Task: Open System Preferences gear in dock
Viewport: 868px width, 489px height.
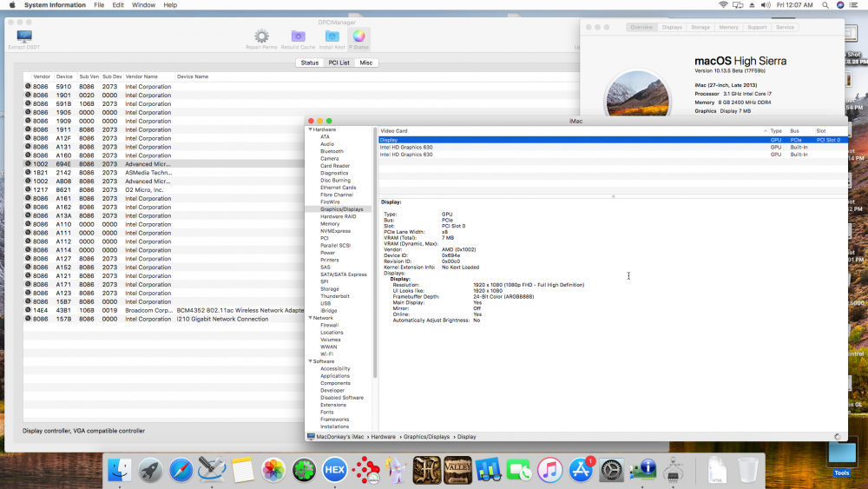Action: (x=612, y=470)
